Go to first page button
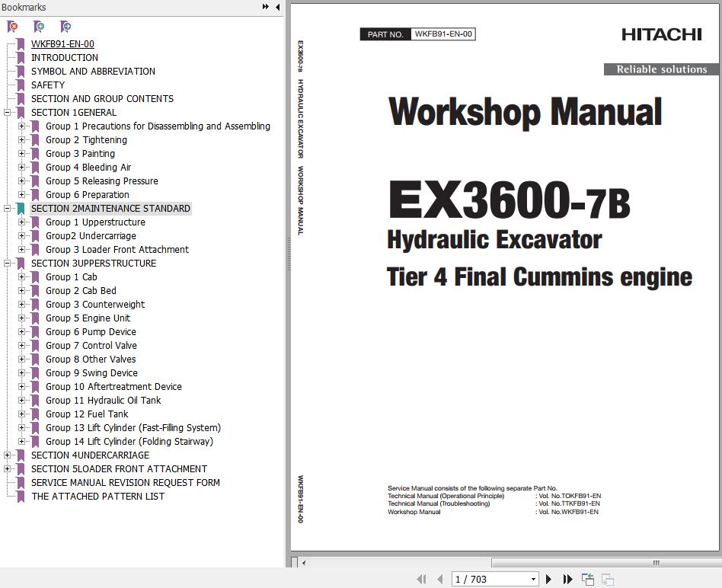Screen dimensions: 722x588 tap(421, 580)
